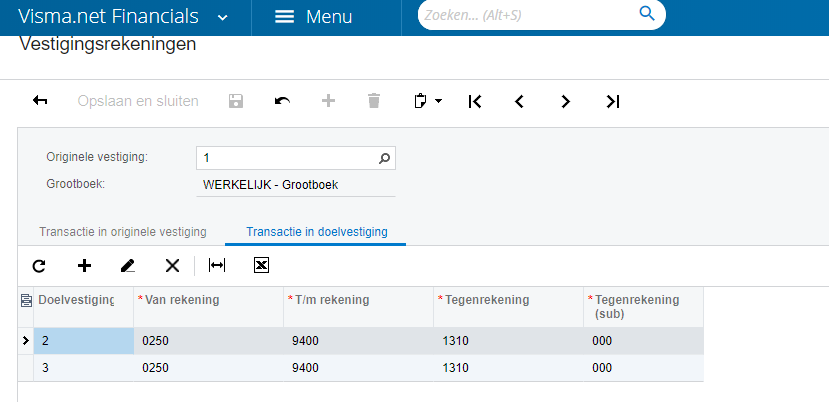This screenshot has width=829, height=402.
Task: Select the row with Doelvestiging 3
Action: pos(84,368)
